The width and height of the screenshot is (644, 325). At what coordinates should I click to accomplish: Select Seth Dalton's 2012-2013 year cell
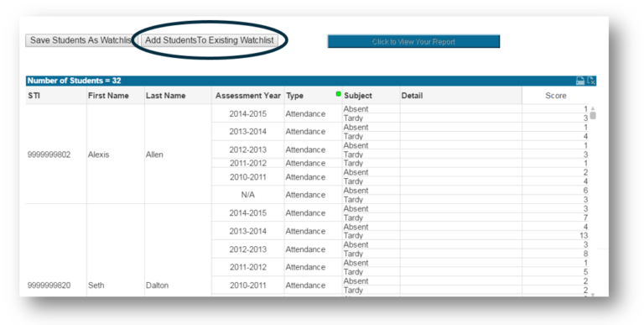pos(247,249)
